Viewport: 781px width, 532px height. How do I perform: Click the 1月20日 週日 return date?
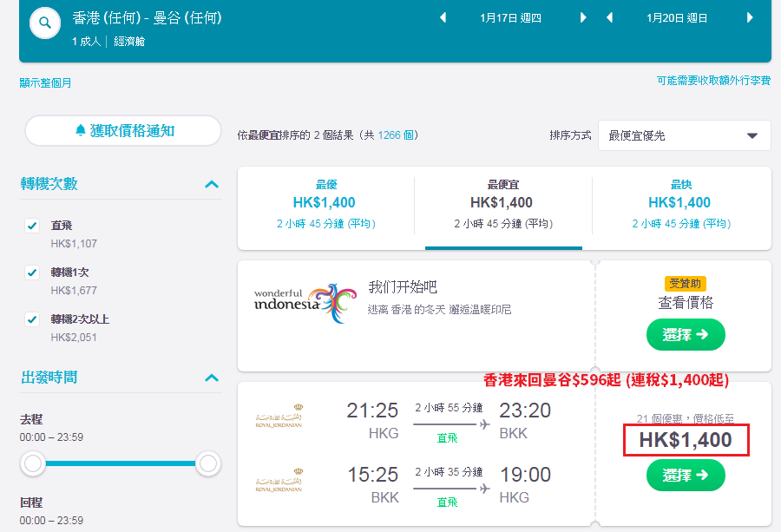click(x=677, y=18)
